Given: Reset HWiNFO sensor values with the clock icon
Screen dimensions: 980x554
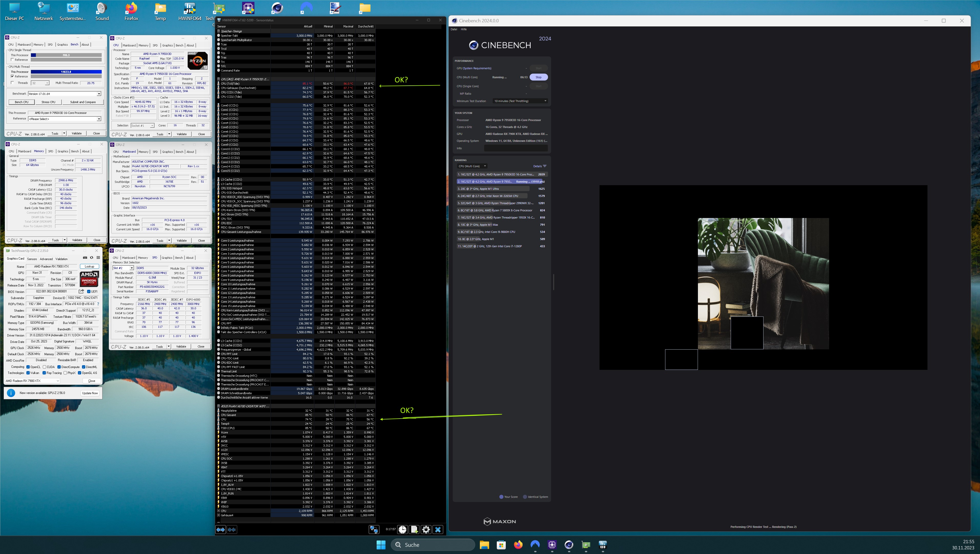Looking at the screenshot, I should [403, 530].
